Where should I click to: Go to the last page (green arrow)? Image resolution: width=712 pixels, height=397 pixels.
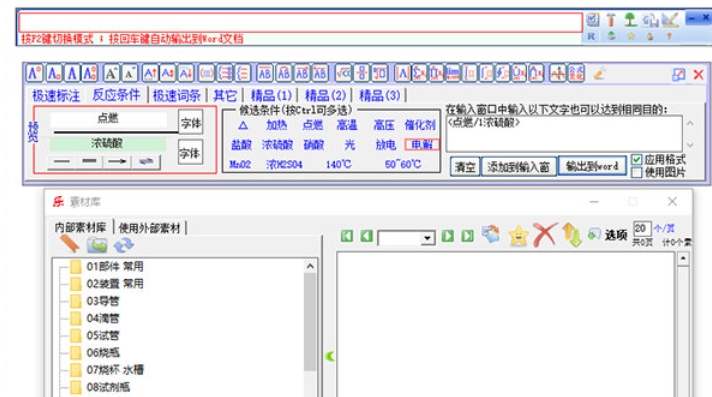coord(467,236)
